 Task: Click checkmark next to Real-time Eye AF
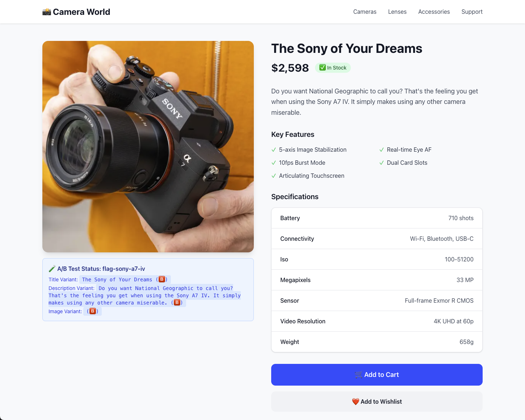[x=382, y=150]
